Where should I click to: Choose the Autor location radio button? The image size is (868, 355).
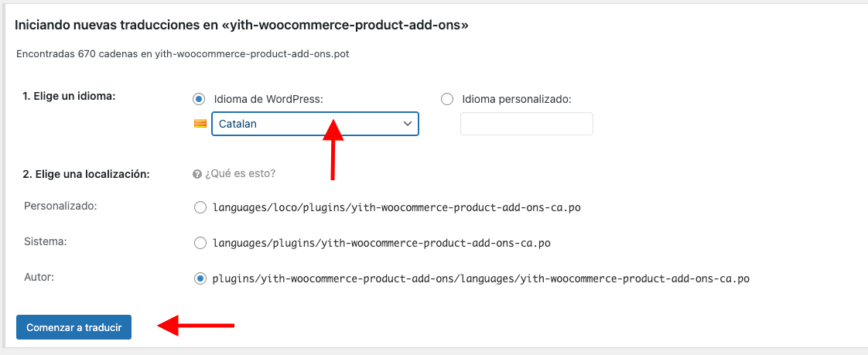click(200, 278)
